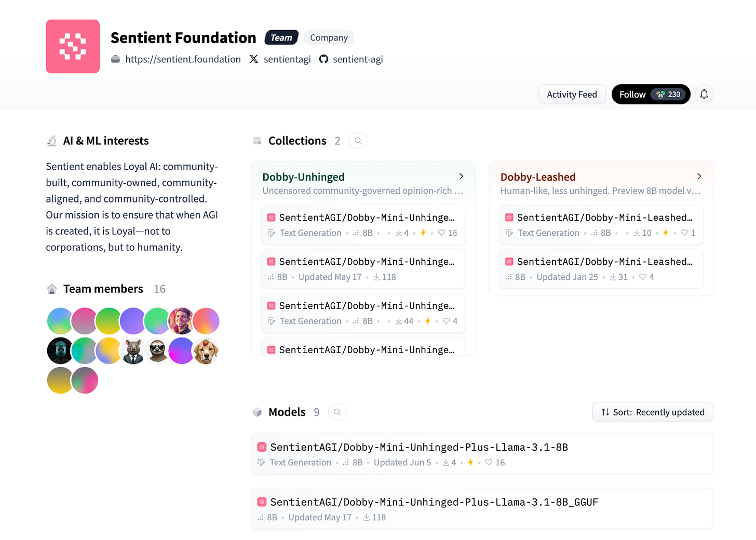Open the https://sentient.foundation link

(x=183, y=59)
